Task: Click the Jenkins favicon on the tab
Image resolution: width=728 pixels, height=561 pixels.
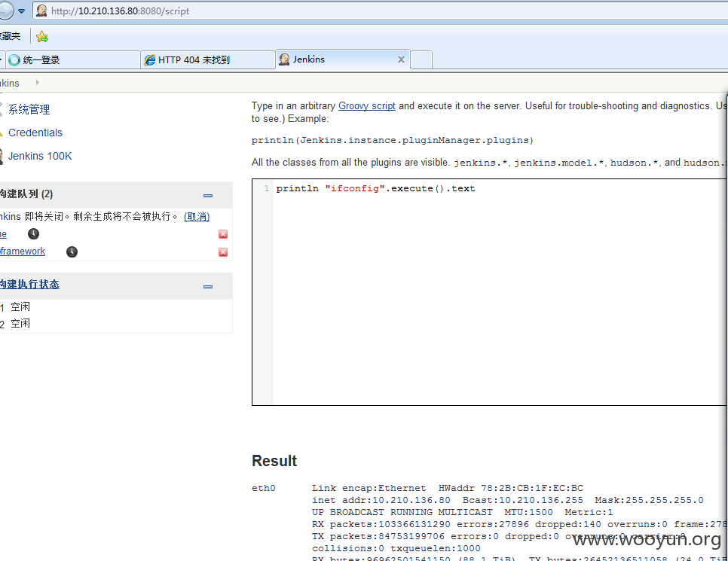Action: (284, 59)
